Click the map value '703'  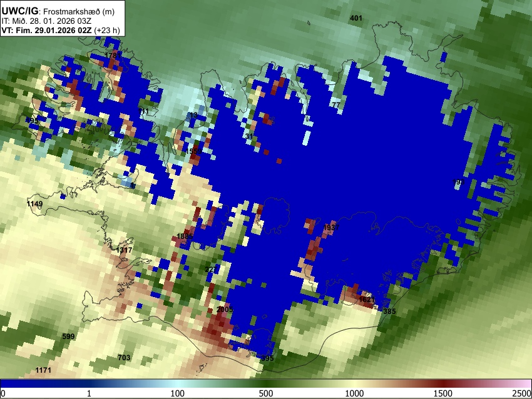[x=124, y=357]
